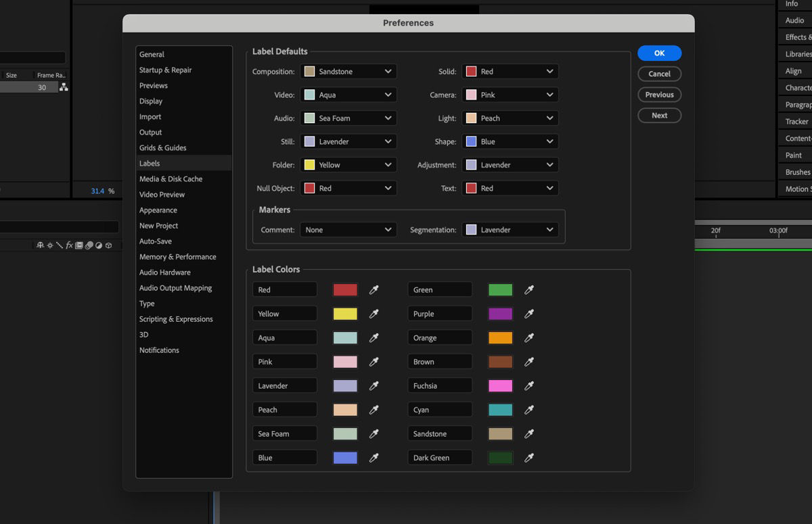Click the Fuchsia color swatch
812x524 pixels.
(x=500, y=385)
